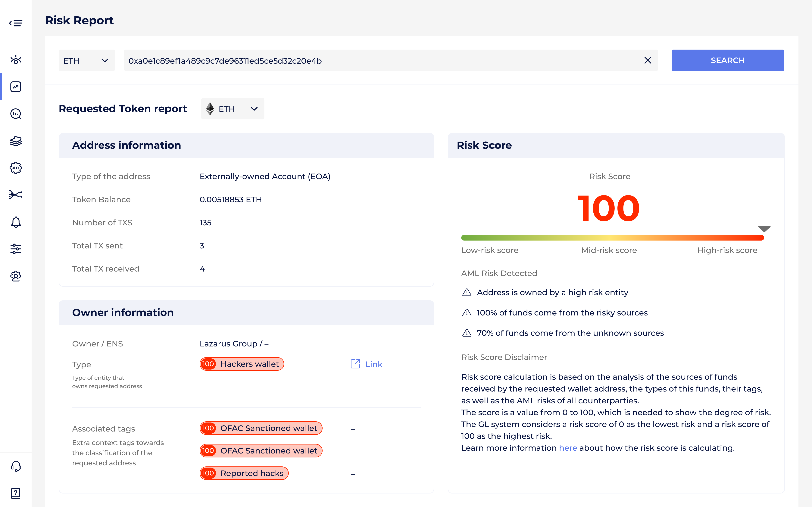Viewport: 812px width, 507px height.
Task: Collapse the sidebar using the top-left arrow
Action: [16, 23]
